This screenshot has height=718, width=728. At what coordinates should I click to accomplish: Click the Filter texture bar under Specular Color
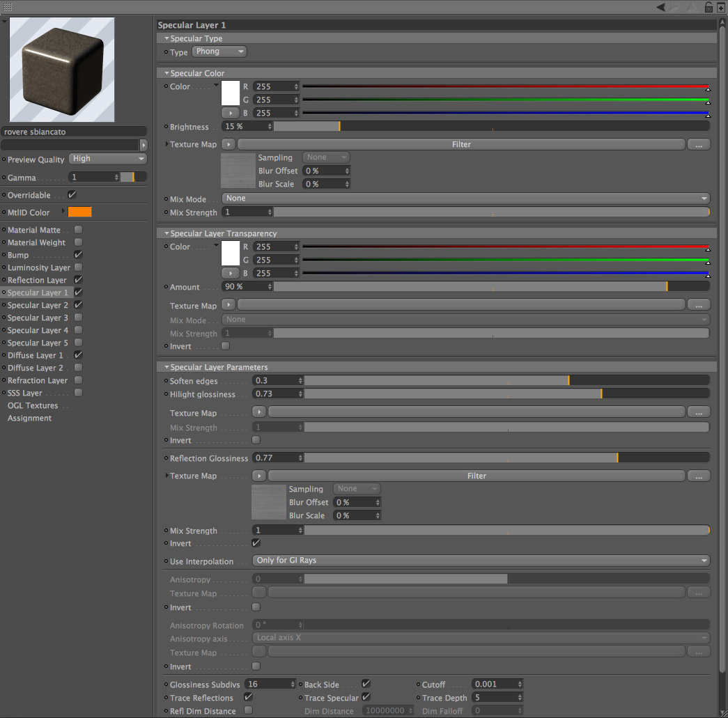click(461, 144)
